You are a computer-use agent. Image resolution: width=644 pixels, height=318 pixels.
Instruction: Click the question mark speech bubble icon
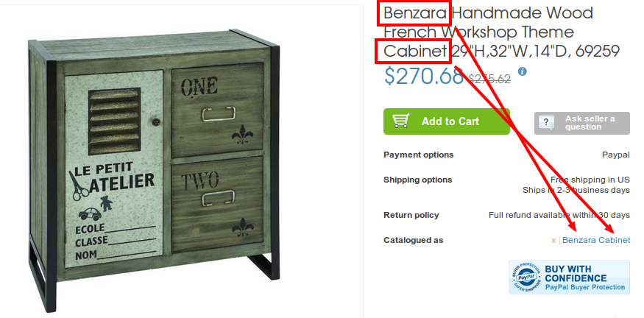pos(547,122)
